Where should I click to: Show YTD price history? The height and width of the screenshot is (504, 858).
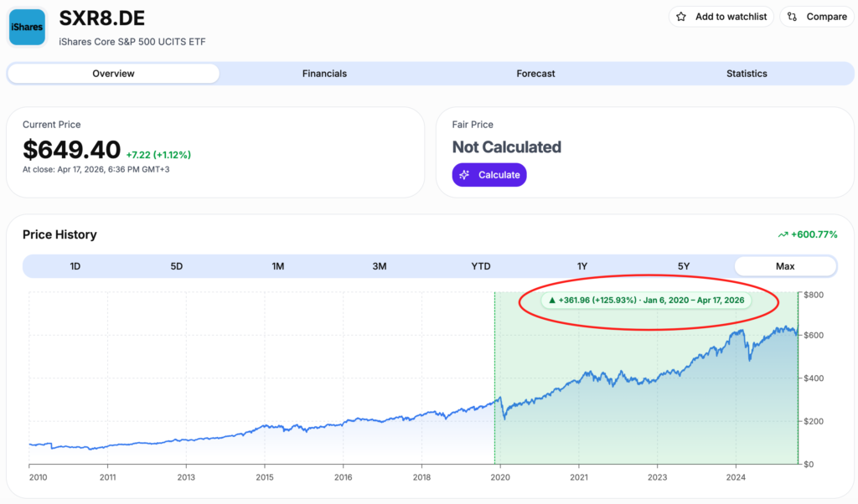coord(481,266)
